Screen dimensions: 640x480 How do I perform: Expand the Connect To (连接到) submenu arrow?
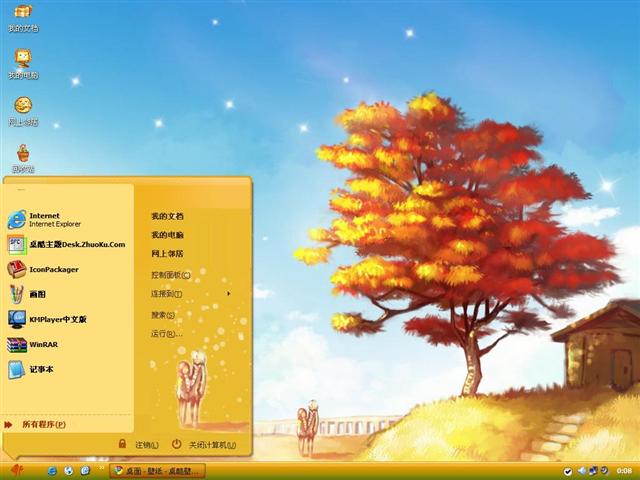coord(229,293)
